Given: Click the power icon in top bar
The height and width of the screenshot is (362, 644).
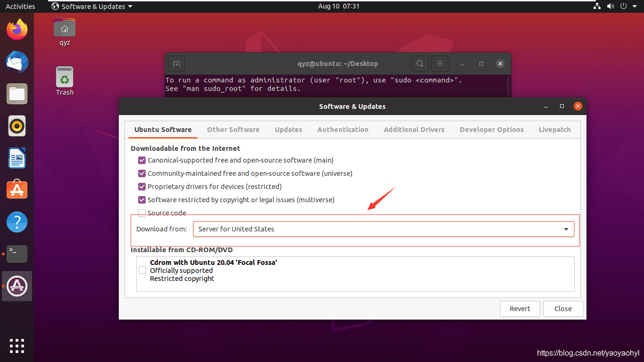Looking at the screenshot, I should [623, 6].
